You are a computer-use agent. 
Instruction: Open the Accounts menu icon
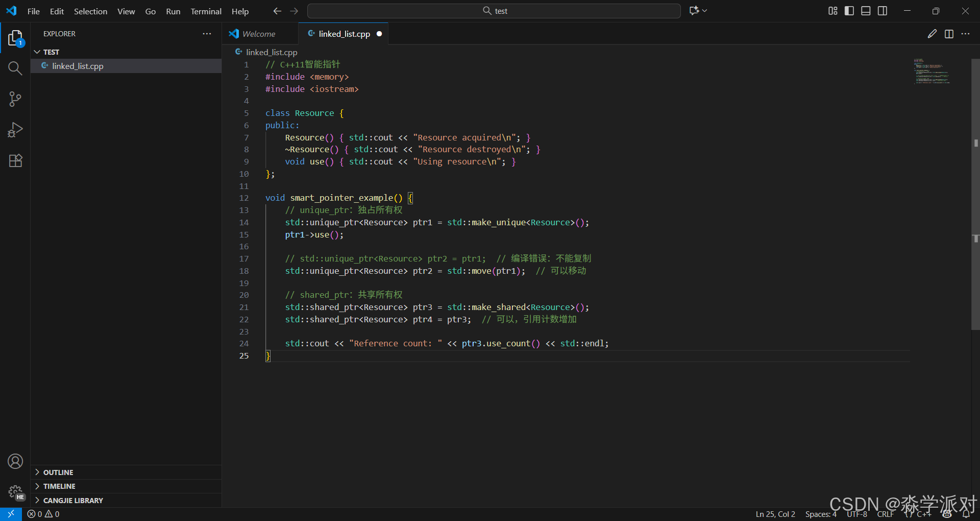click(15, 461)
